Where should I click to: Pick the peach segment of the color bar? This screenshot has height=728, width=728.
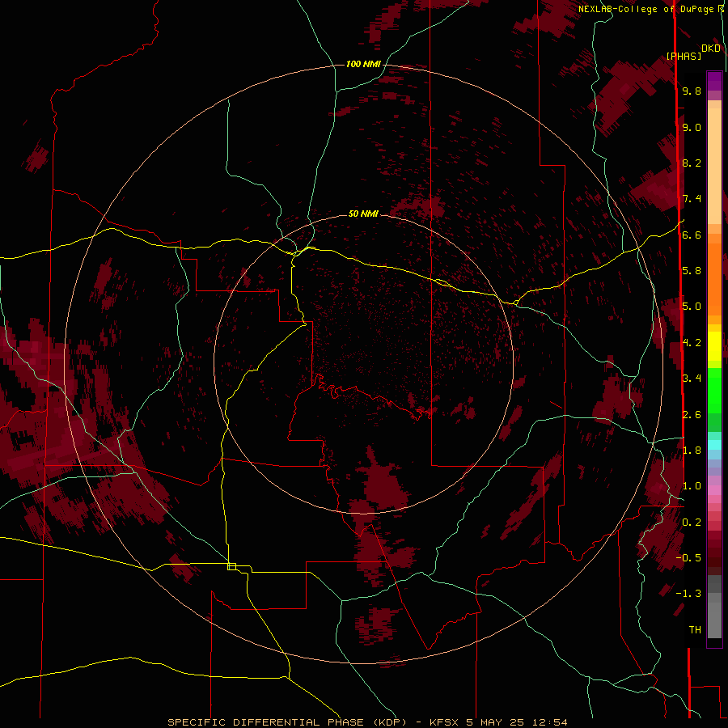tap(714, 166)
